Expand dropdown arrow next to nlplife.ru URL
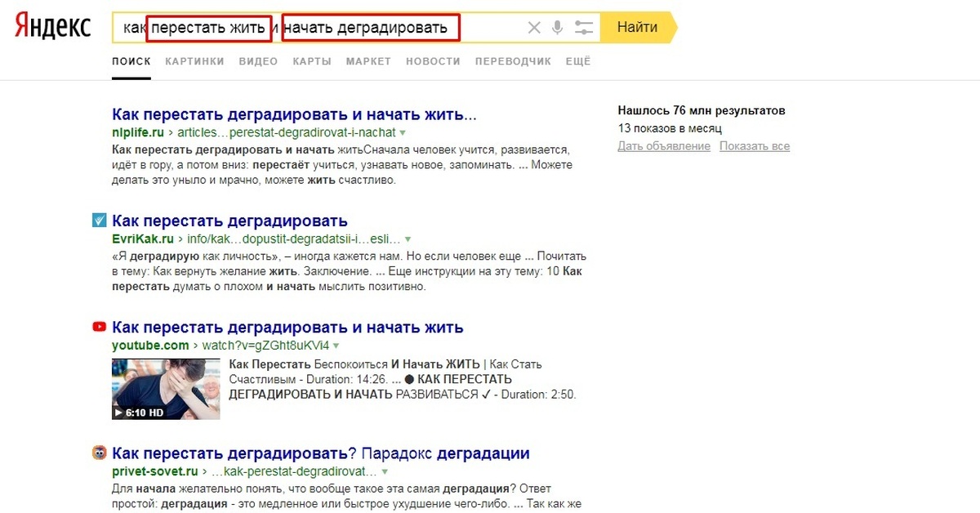Viewport: 980px width, 513px height. 403,132
